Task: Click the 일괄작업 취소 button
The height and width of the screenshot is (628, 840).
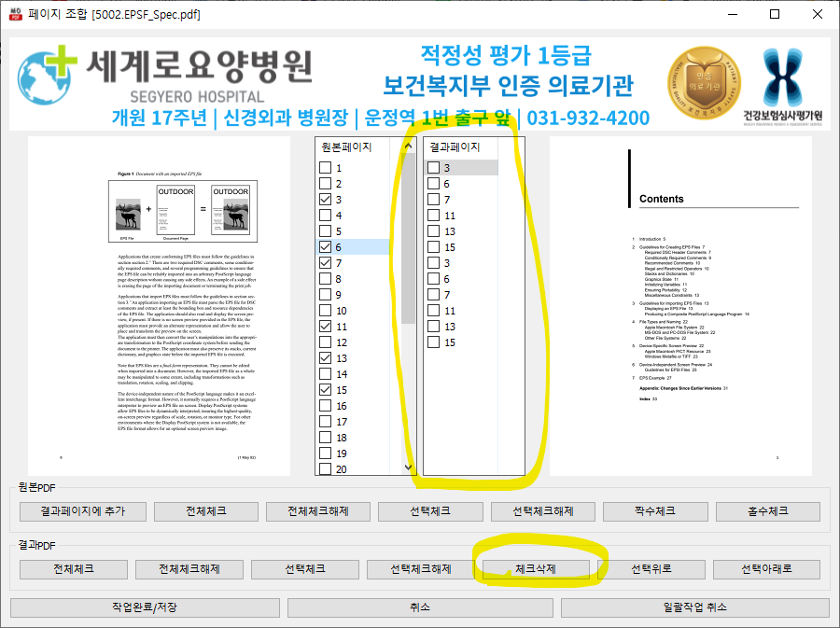Action: pyautogui.click(x=694, y=607)
